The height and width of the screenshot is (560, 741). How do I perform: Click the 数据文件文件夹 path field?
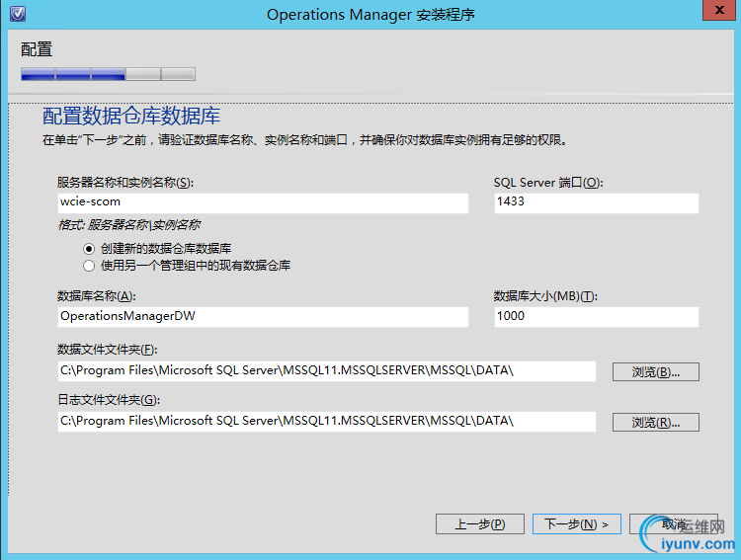(x=327, y=371)
